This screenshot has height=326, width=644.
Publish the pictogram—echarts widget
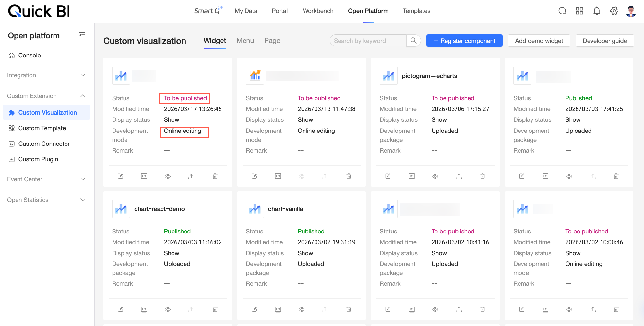point(459,176)
